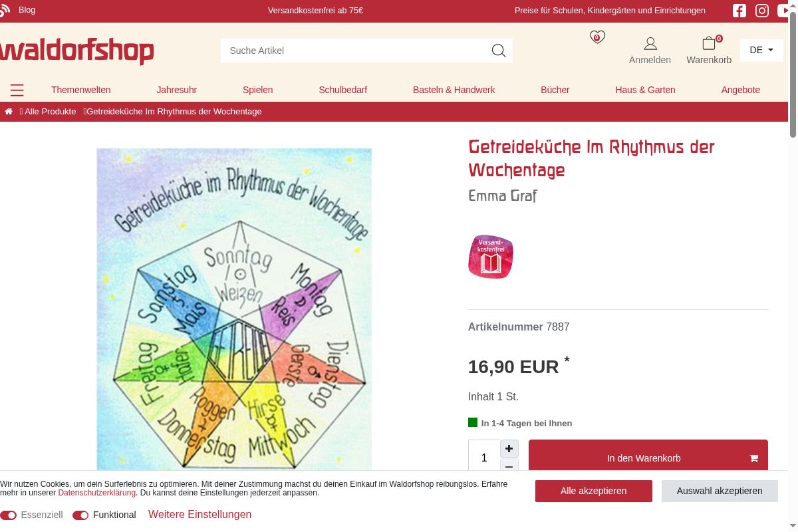Open the Instagram profile icon
Viewport: 798px width, 532px height.
click(x=762, y=11)
